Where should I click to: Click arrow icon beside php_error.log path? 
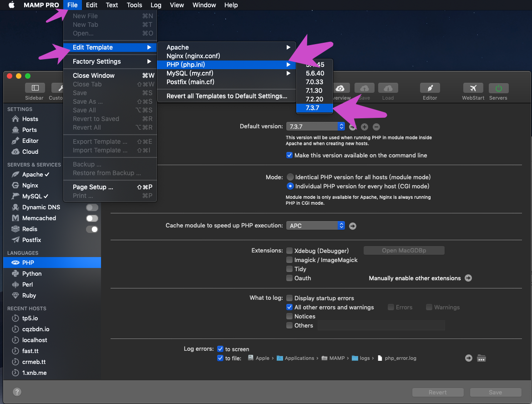click(469, 358)
